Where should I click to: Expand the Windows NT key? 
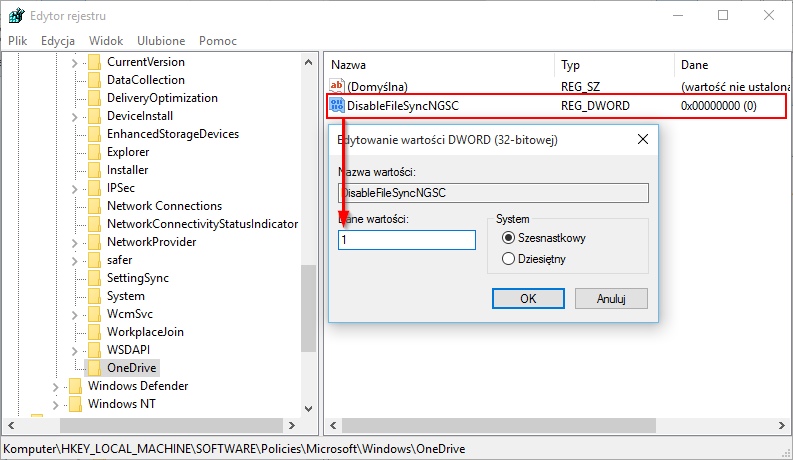(56, 405)
